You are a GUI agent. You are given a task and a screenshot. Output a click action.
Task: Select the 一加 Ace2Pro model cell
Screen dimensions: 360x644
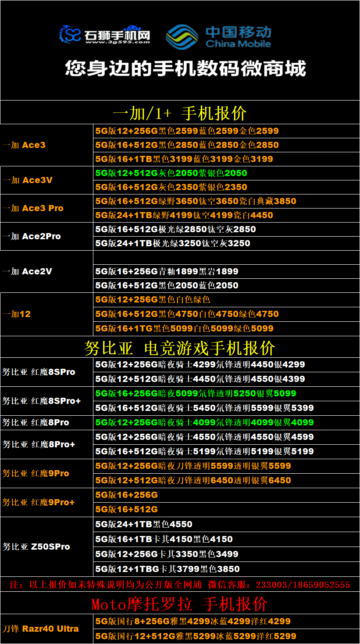click(32, 236)
